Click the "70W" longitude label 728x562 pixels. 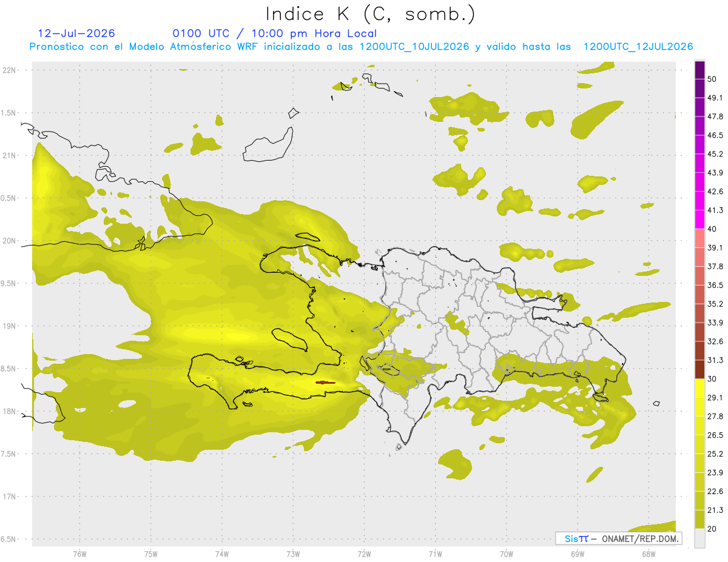click(507, 554)
